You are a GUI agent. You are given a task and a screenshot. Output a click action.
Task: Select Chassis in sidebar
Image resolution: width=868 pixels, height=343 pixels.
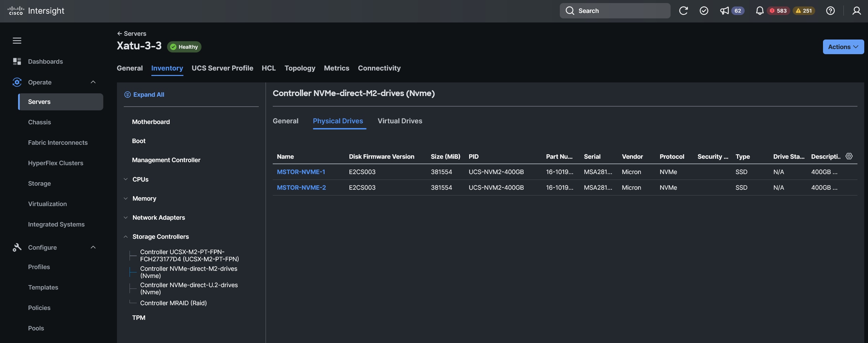(40, 122)
